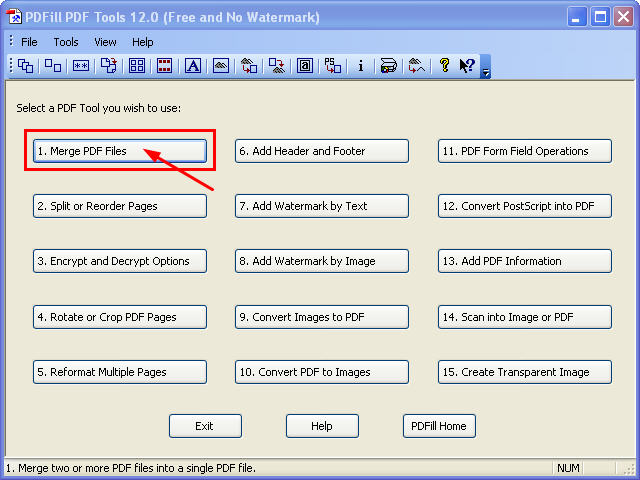Image resolution: width=640 pixels, height=480 pixels.
Task: Click the Split PDF toolbar icon
Action: click(x=53, y=65)
